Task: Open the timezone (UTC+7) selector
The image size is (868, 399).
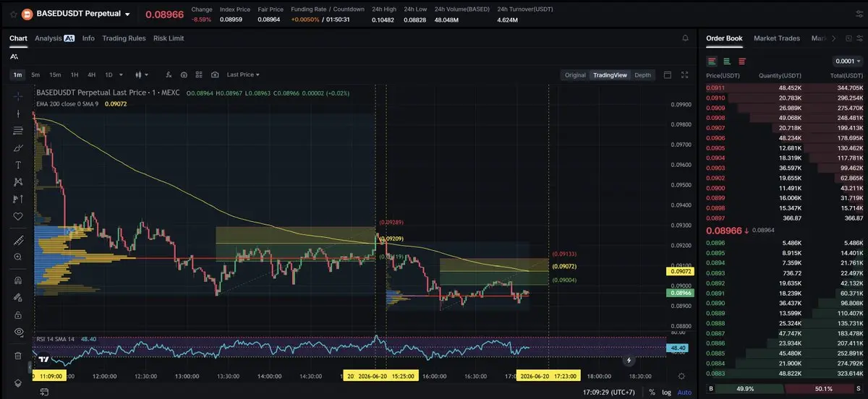Action: tap(608, 392)
